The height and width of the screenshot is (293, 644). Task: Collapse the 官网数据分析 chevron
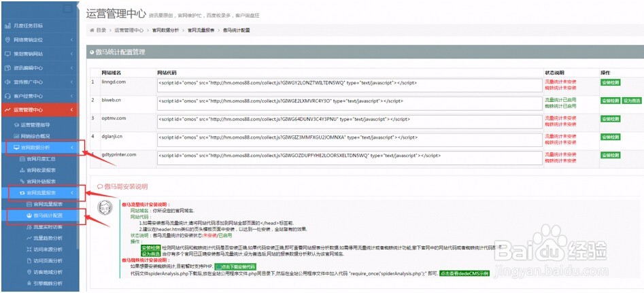pyautogui.click(x=71, y=148)
